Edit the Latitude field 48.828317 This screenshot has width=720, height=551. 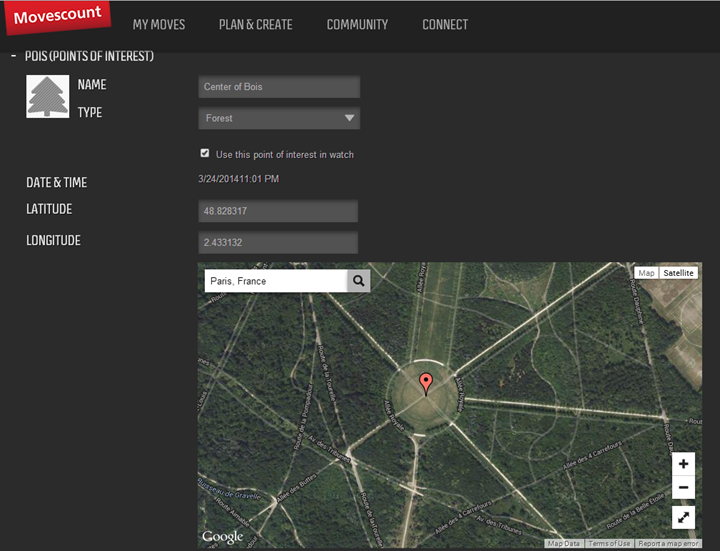click(278, 211)
